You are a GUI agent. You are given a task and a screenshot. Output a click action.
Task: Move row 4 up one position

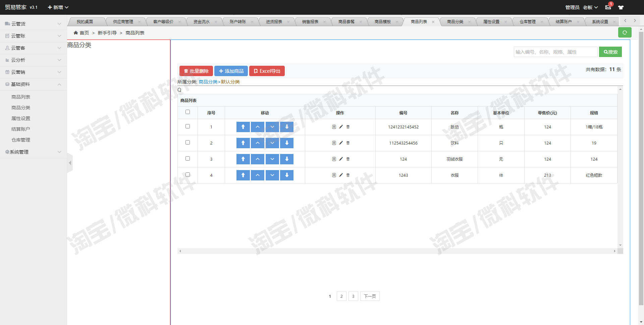258,175
